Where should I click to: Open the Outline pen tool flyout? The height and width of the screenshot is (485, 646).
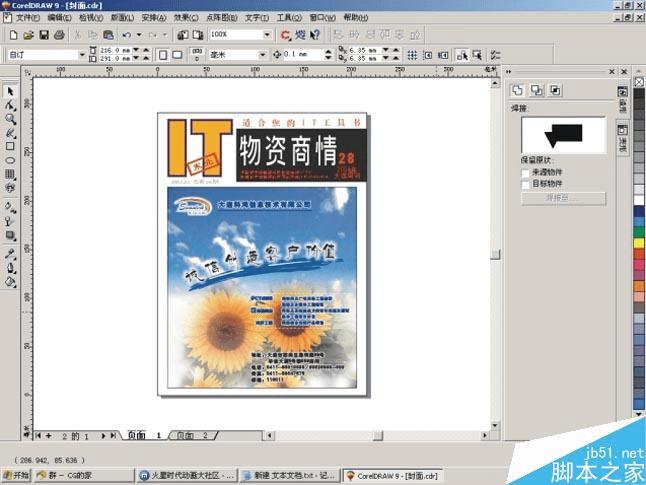(10, 268)
